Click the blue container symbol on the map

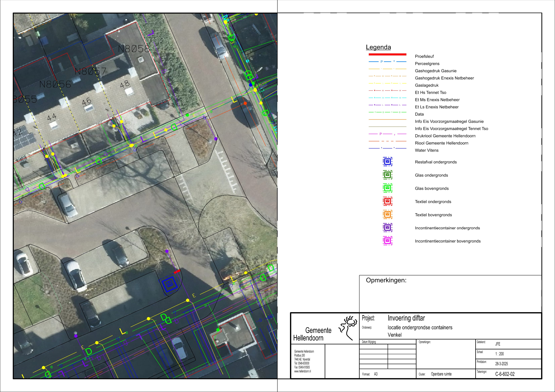pos(170,284)
